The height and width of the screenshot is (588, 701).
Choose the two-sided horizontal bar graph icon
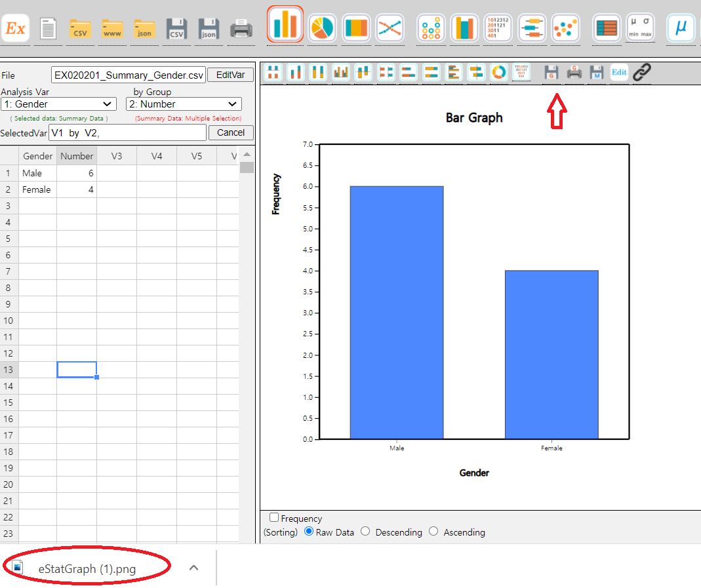click(477, 72)
